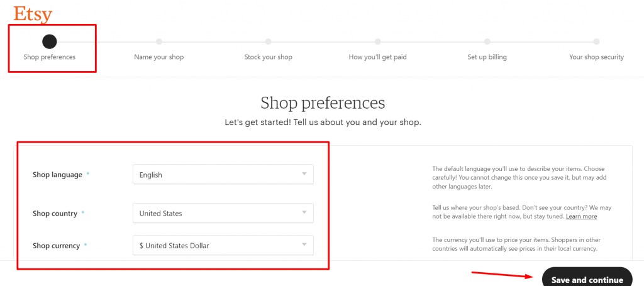
Task: Switch to Your shop security step label
Action: [597, 57]
